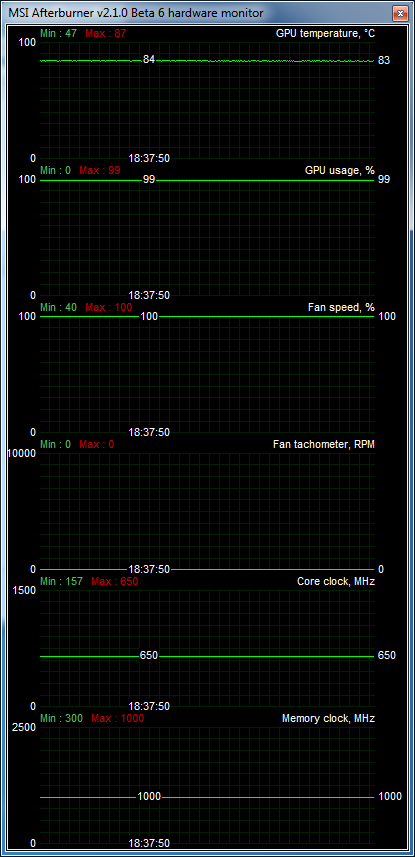This screenshot has width=415, height=857.
Task: Click the Memory clock MHz label
Action: pyautogui.click(x=328, y=718)
